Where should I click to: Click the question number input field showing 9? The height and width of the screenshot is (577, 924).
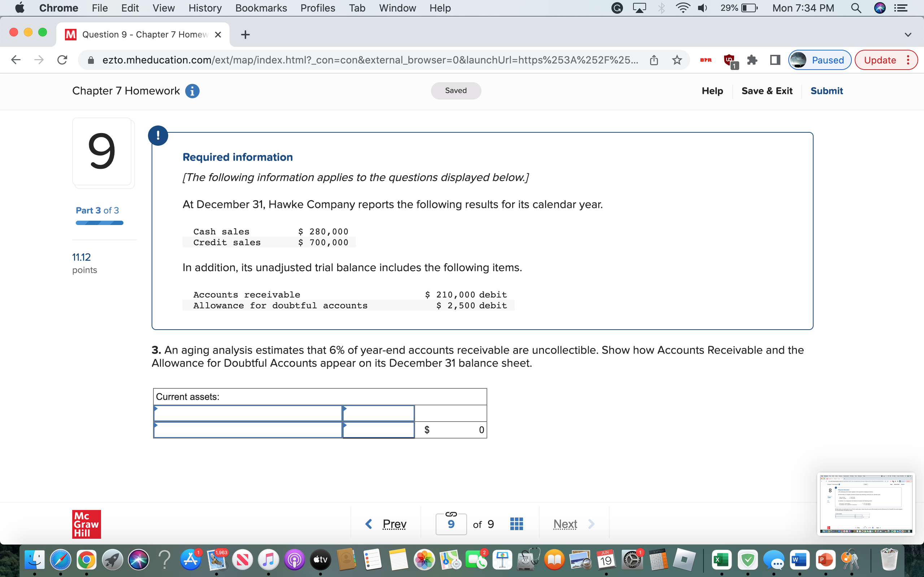click(x=451, y=524)
